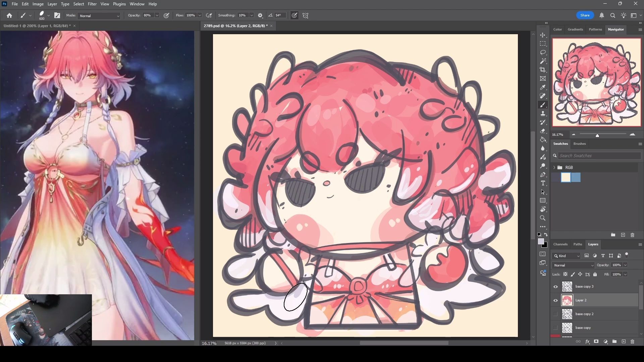The height and width of the screenshot is (362, 644).
Task: Open the brush Mode dropdown
Action: click(99, 16)
